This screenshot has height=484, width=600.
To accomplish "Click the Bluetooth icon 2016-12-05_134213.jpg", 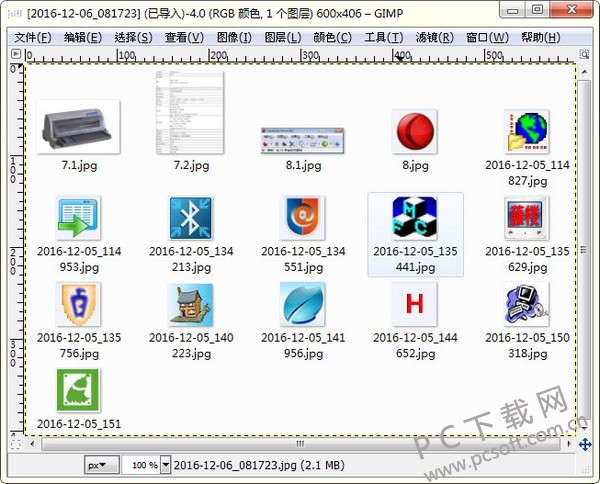I will 191,218.
